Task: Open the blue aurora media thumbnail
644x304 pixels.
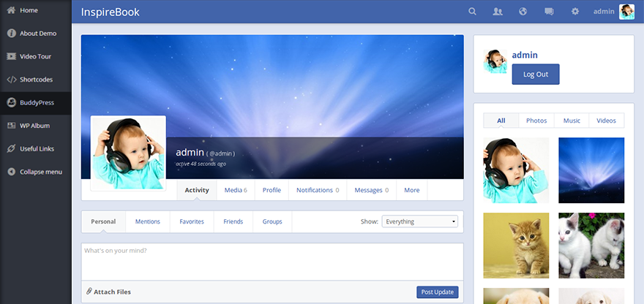Action: (x=591, y=170)
